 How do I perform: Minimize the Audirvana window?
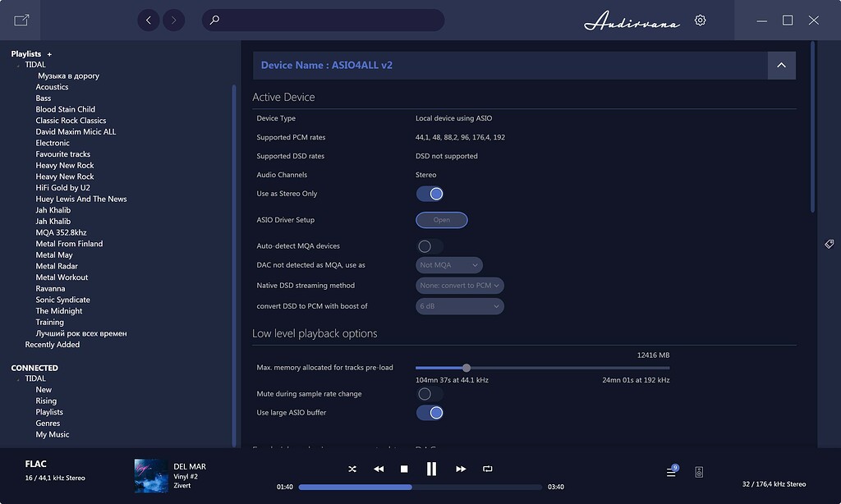[761, 21]
